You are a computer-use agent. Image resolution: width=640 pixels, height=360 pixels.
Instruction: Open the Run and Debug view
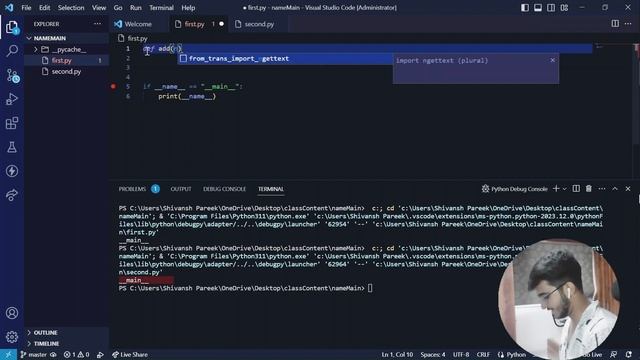point(12,99)
